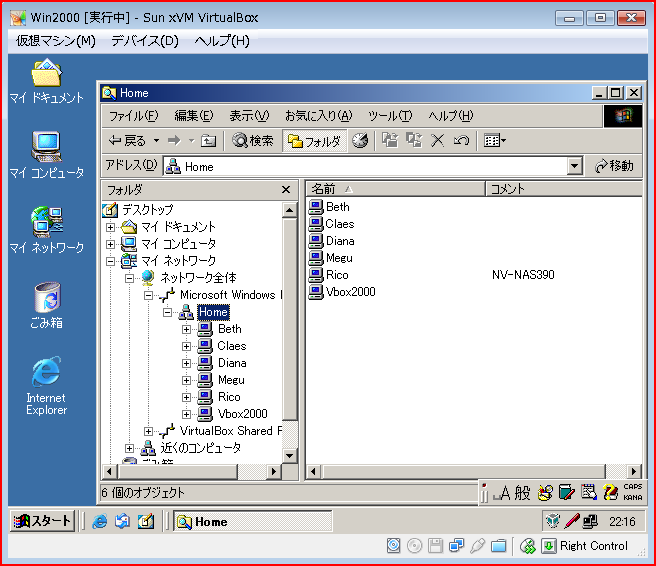Collapse ネットワーク全体 tree node
Viewport: 656px width, 566px height.
tap(130, 278)
